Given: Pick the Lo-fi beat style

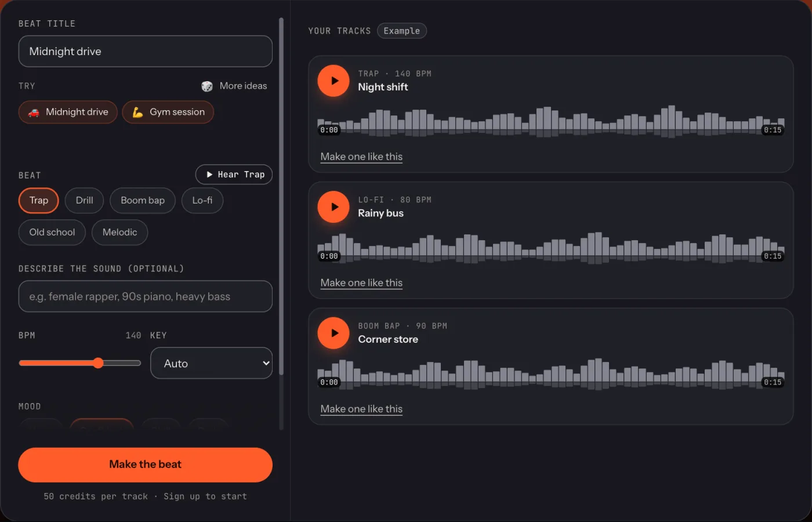Looking at the screenshot, I should tap(202, 201).
